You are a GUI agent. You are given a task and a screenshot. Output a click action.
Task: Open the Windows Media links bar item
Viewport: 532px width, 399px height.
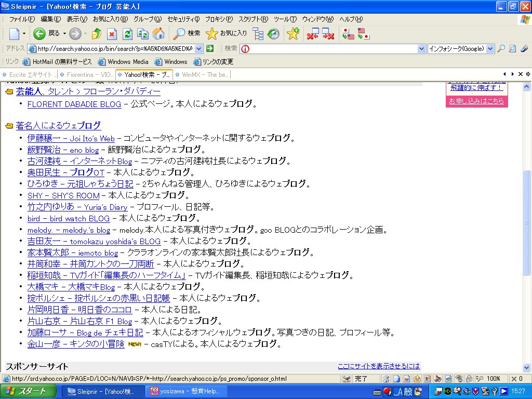click(x=123, y=62)
